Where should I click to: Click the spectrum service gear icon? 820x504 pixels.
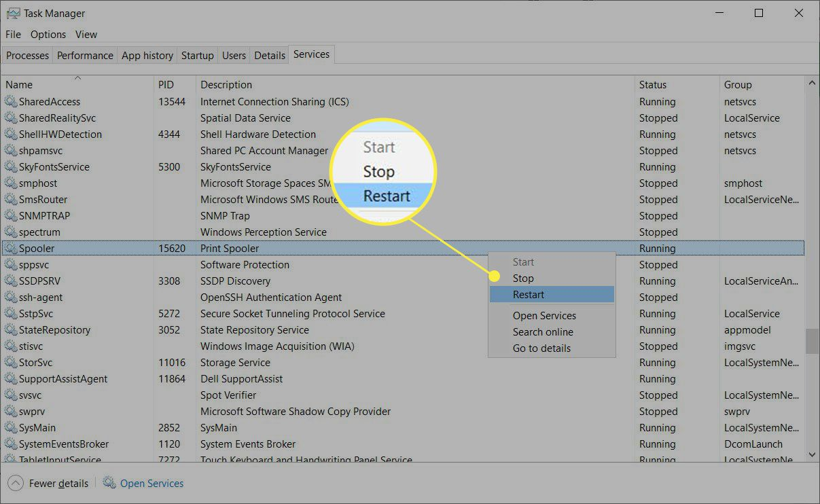pos(10,232)
